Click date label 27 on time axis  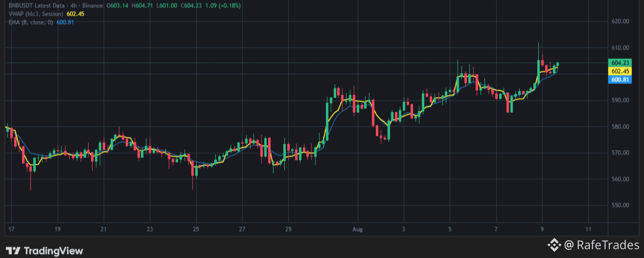point(242,229)
